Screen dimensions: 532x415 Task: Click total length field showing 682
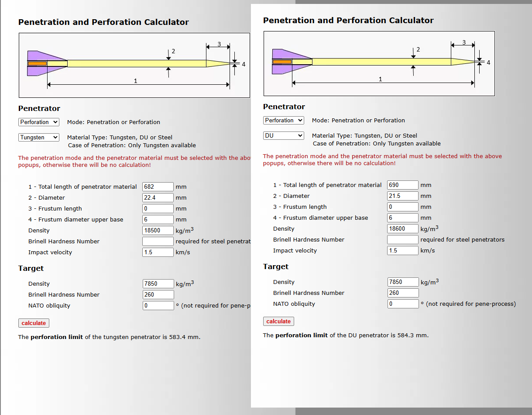coord(158,187)
